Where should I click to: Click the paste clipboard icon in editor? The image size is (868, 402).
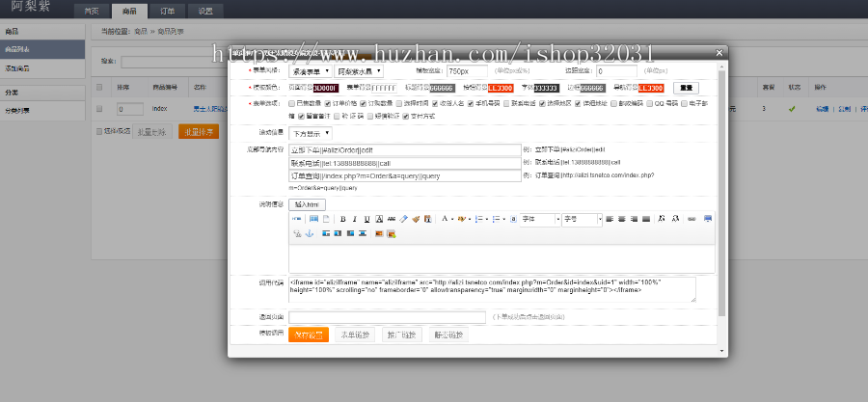click(428, 219)
